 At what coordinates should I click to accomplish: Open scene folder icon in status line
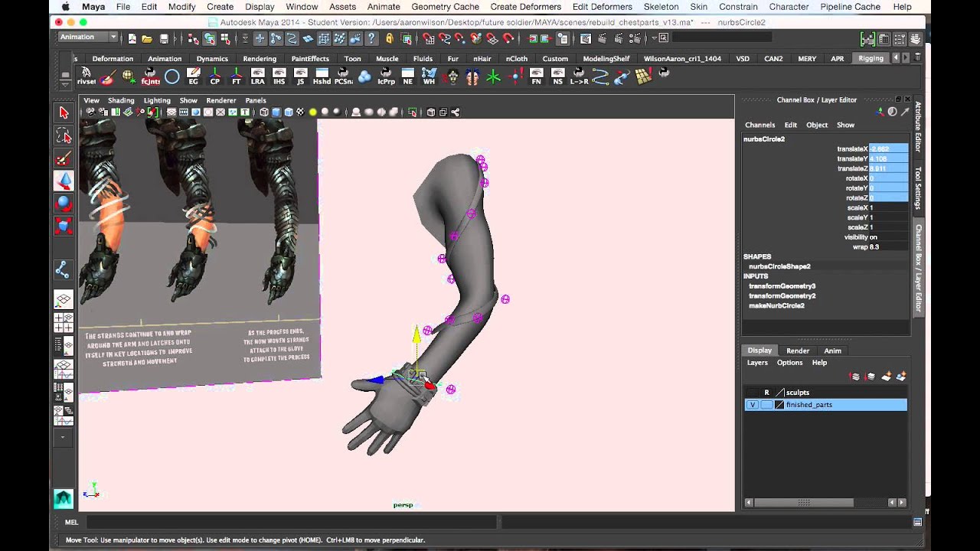146,38
